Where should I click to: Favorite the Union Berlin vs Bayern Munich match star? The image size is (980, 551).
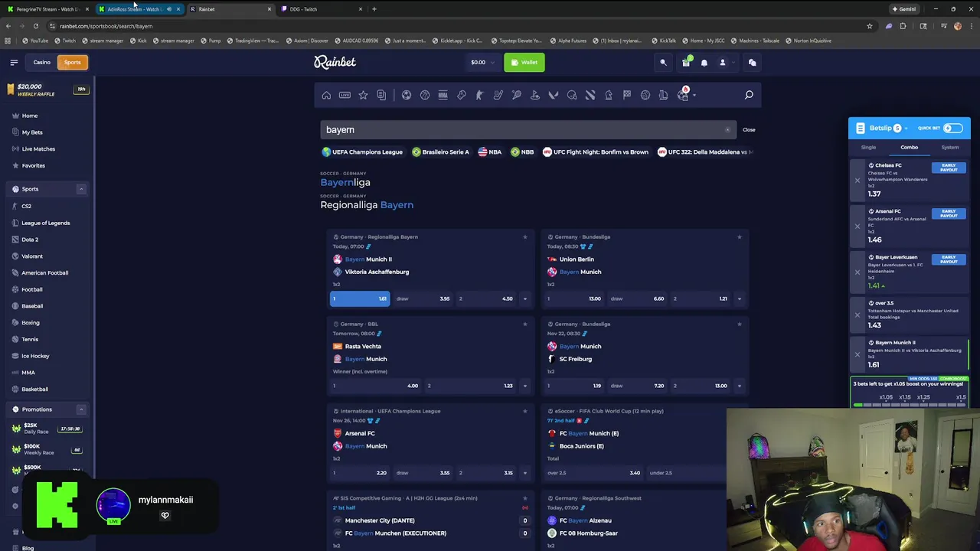(739, 236)
